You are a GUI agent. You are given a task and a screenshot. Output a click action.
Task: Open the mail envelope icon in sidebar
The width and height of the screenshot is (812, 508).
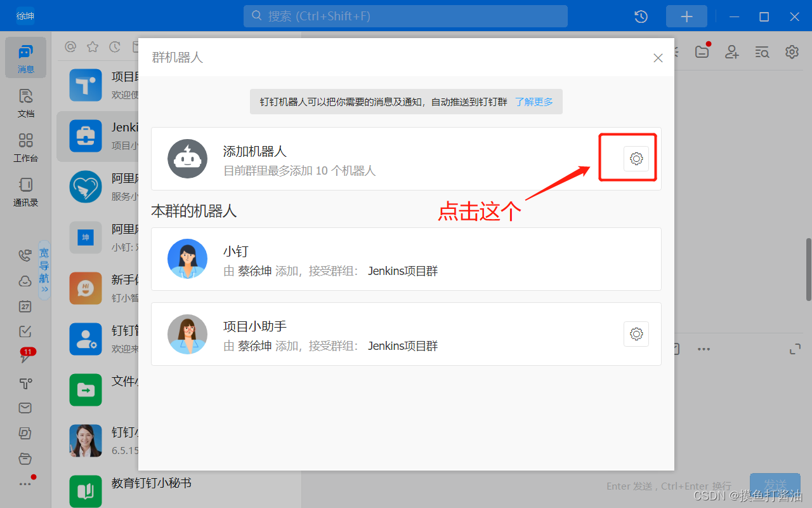point(25,408)
